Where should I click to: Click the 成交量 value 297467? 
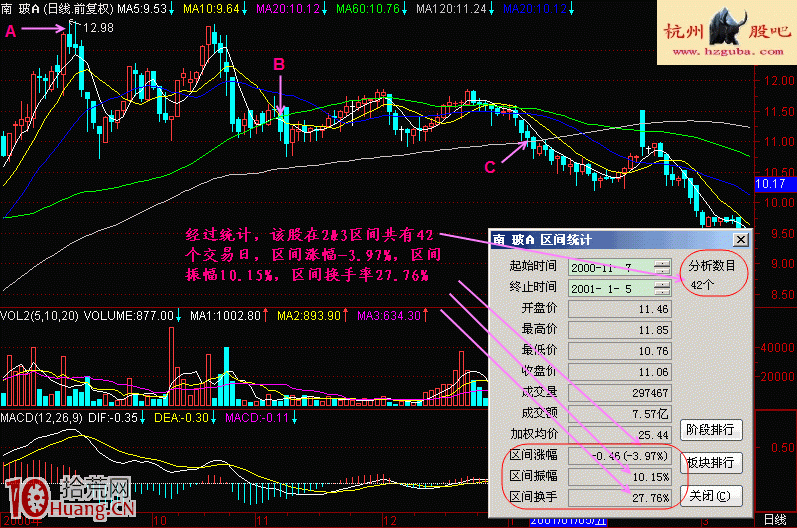point(620,393)
